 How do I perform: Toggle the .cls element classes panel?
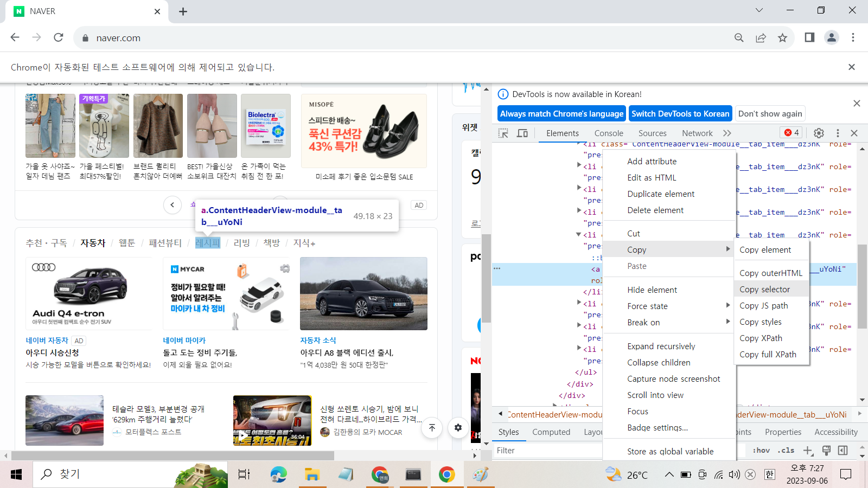(x=786, y=451)
